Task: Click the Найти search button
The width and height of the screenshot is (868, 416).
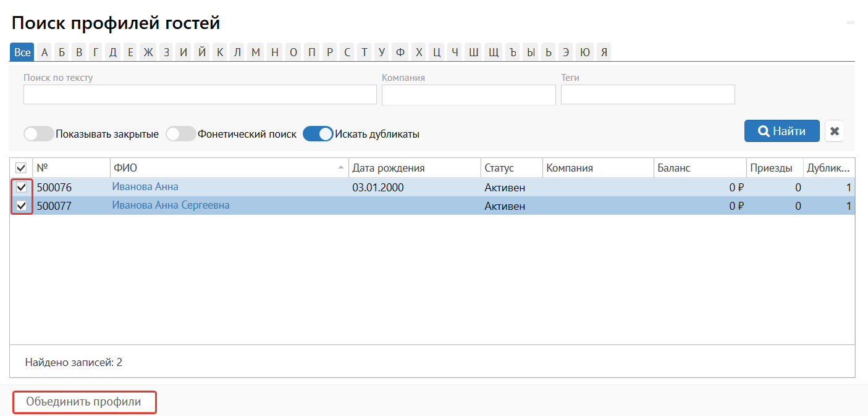Action: coord(782,131)
